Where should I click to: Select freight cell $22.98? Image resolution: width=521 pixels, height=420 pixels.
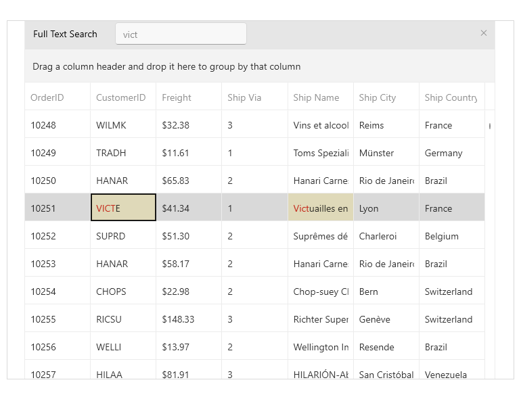coord(189,291)
